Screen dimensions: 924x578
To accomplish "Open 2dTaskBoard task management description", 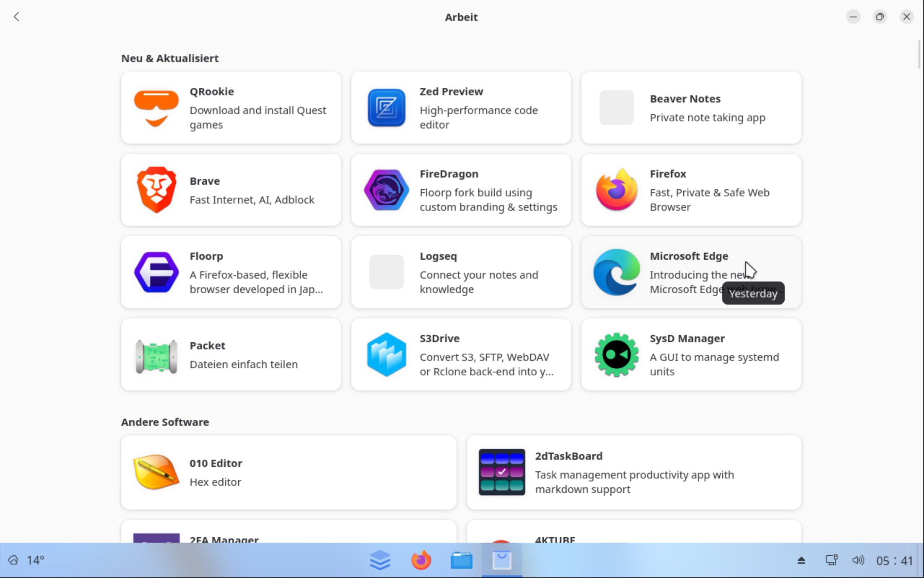I will pyautogui.click(x=634, y=482).
